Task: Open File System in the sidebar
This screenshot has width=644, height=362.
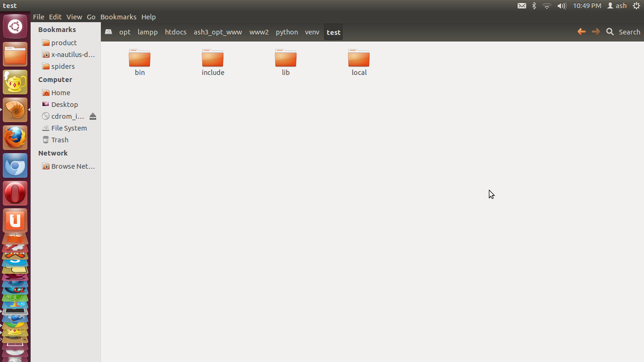Action: point(66,128)
